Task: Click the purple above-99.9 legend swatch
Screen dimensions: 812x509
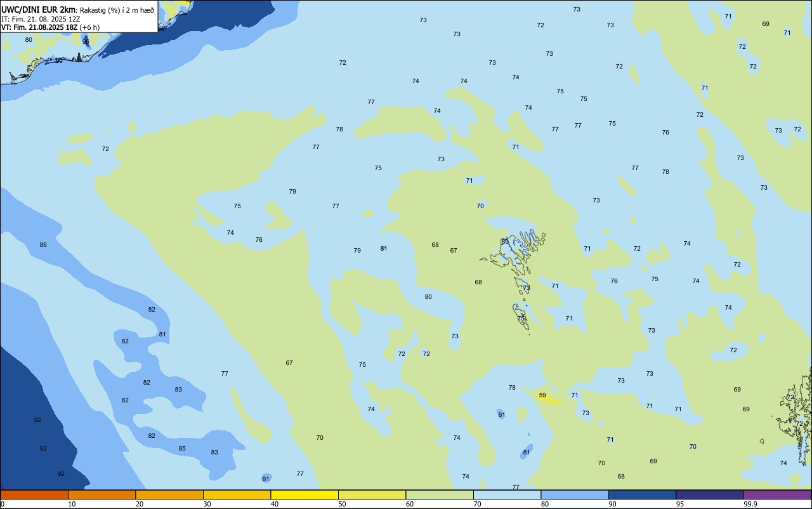Action: [778, 494]
